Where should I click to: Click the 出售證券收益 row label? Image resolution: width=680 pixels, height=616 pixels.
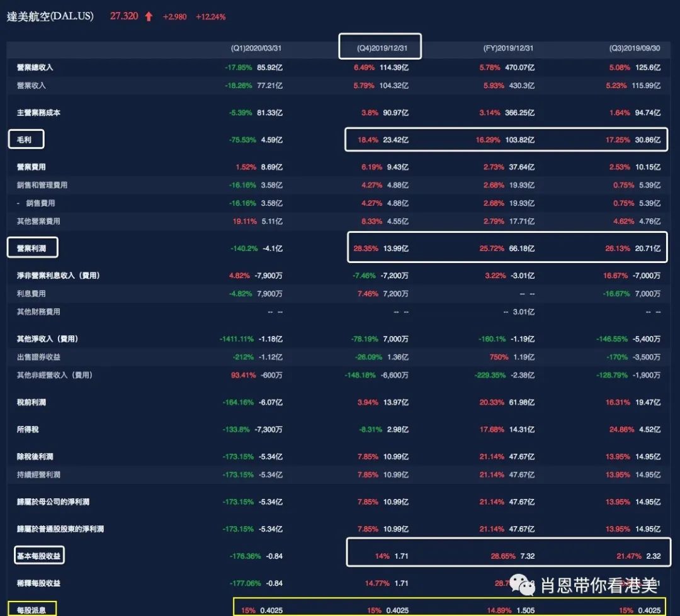click(38, 357)
